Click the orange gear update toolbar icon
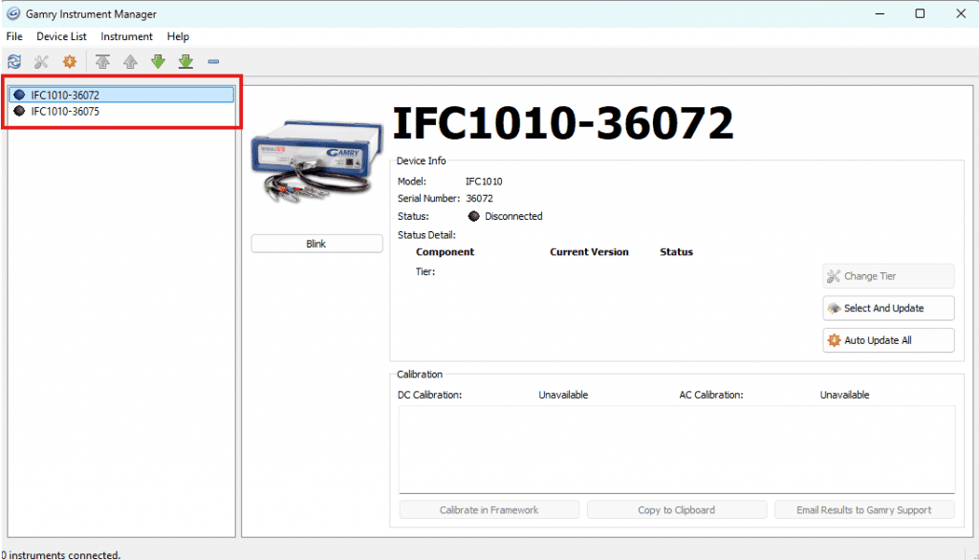Viewport: 979px width, 560px height. point(69,62)
